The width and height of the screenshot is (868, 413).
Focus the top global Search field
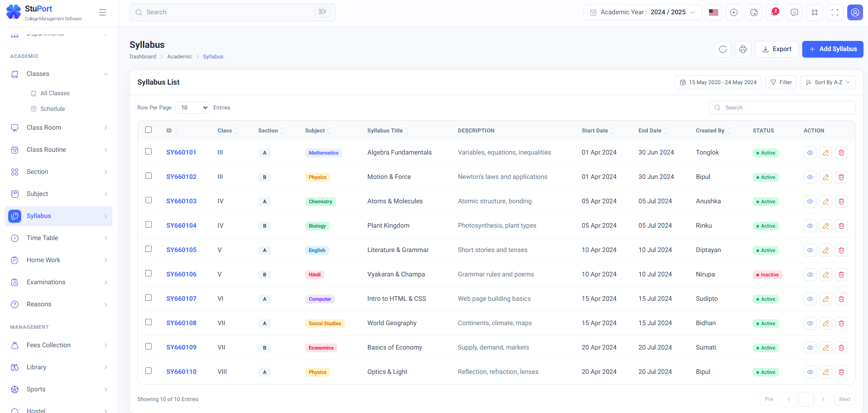click(233, 12)
